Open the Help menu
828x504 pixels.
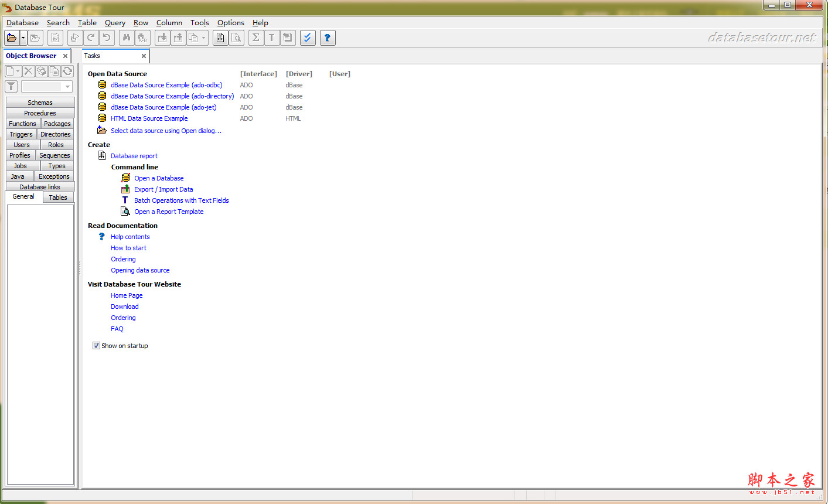260,23
